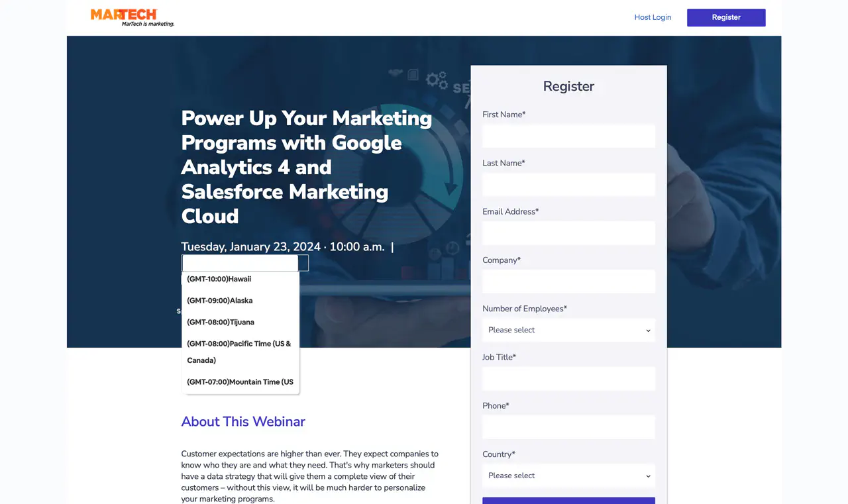848x504 pixels.
Task: Select (GMT-08:00)Pacific Time (US & Canada)
Action: coord(240,352)
